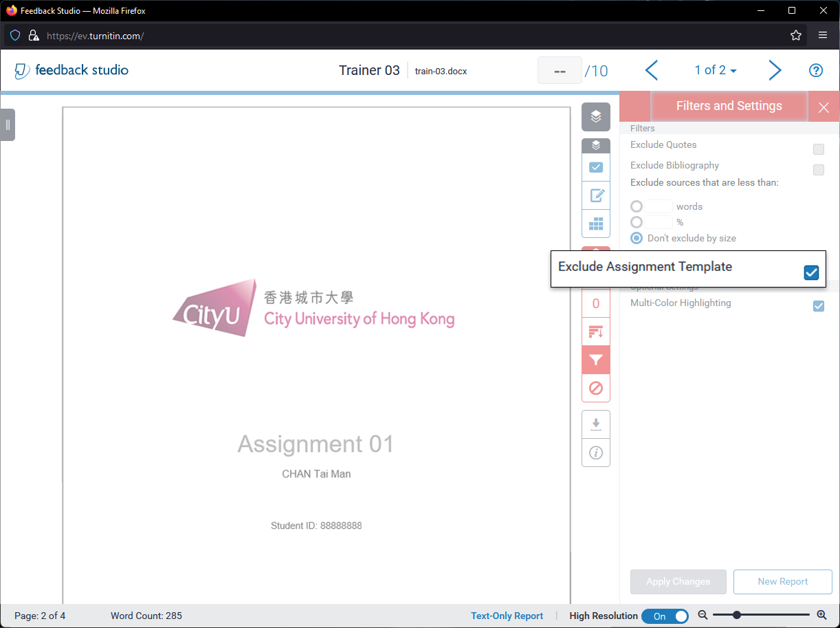Click the download submission icon
840x628 pixels.
click(596, 424)
